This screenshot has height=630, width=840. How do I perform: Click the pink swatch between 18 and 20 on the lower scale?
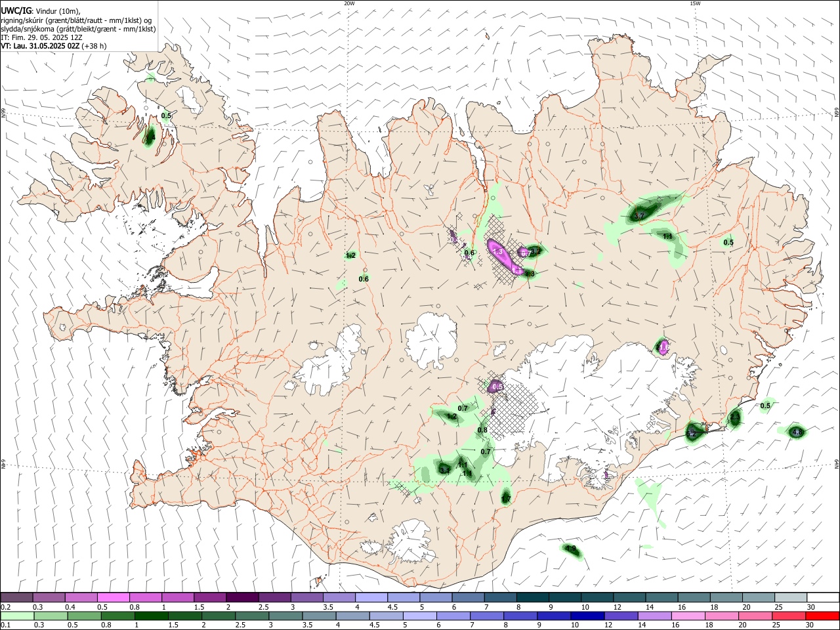point(722,616)
